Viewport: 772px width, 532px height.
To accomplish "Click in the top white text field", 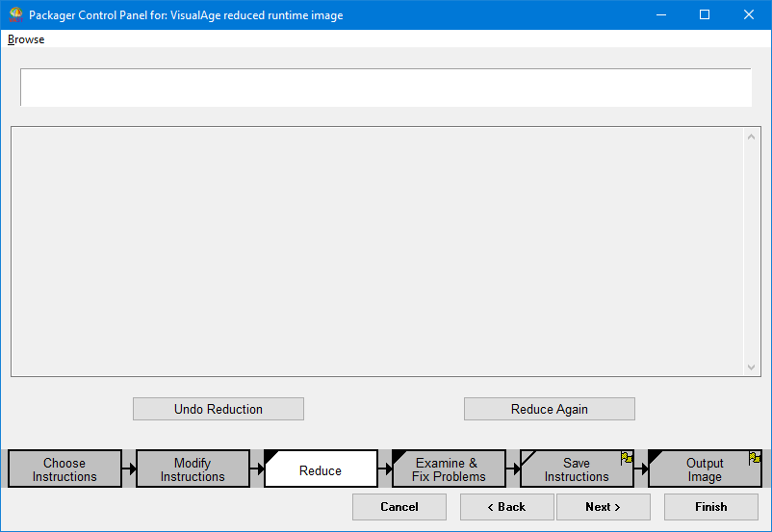I will pos(385,88).
